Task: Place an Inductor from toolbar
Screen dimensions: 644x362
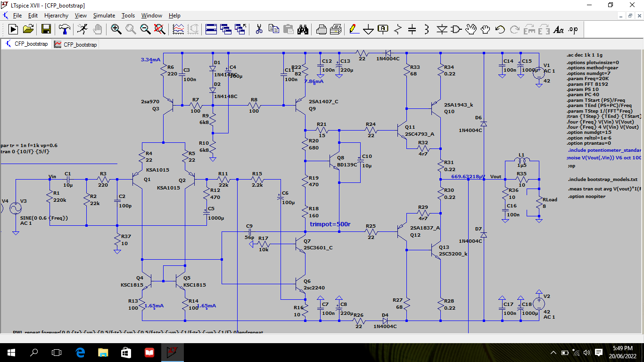Action: pos(427,29)
